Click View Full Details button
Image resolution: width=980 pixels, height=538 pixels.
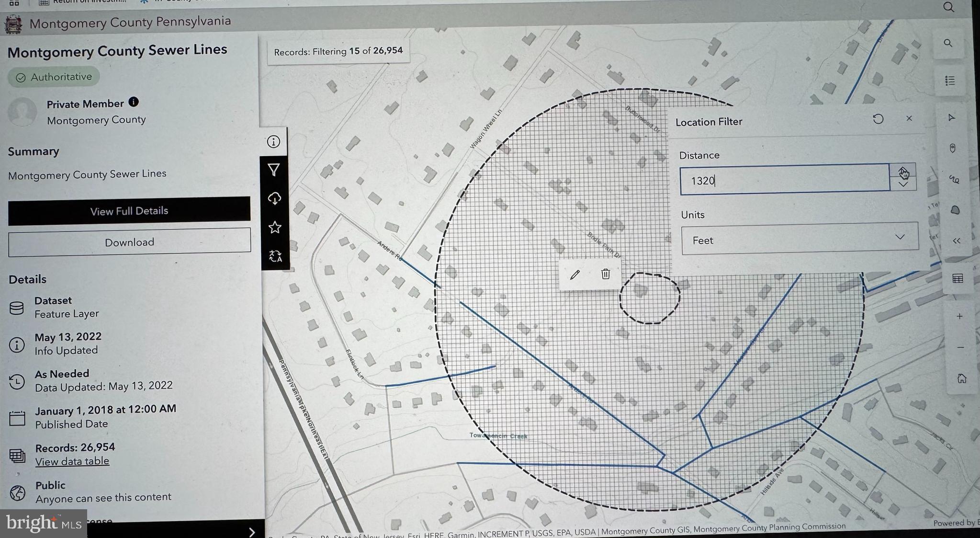(129, 211)
